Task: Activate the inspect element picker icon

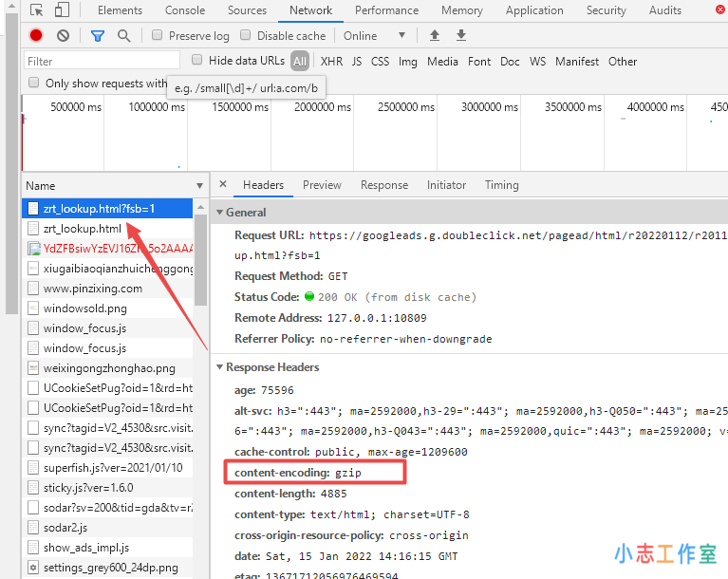Action: (x=35, y=10)
